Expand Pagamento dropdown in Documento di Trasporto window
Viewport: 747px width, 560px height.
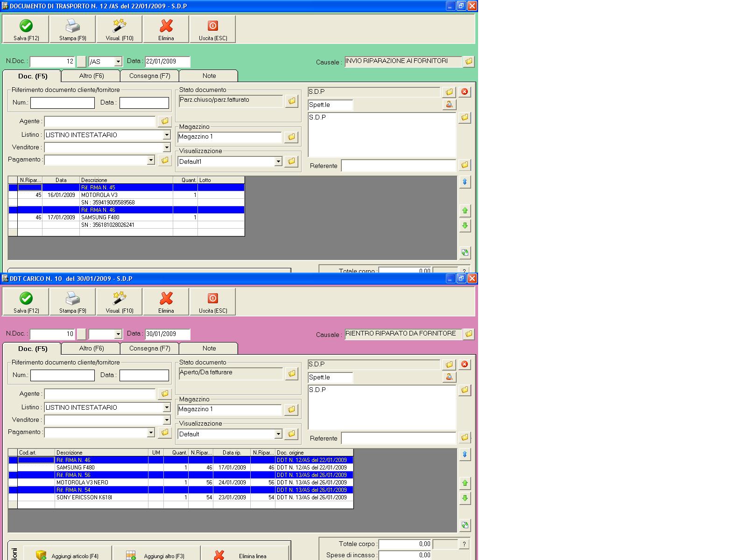click(x=151, y=160)
